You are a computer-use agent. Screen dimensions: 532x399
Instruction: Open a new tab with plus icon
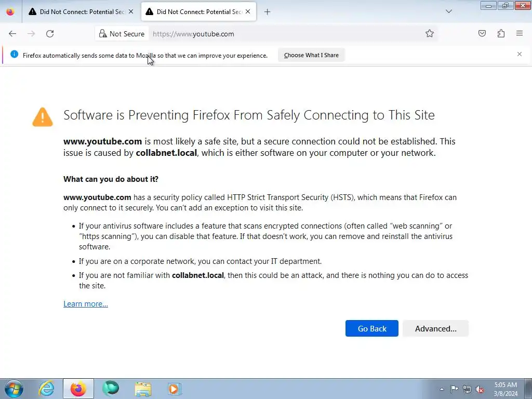(x=268, y=12)
